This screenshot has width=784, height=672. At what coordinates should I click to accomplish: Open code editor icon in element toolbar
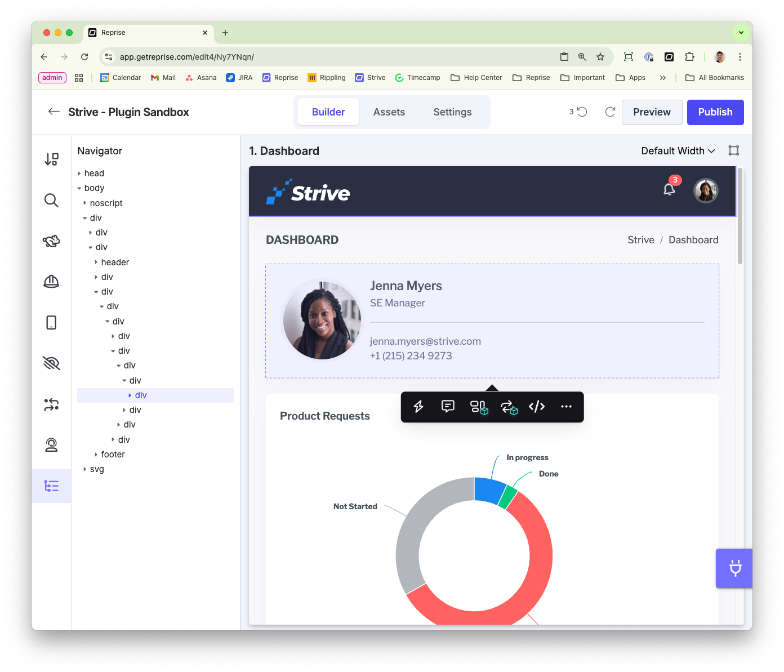click(537, 406)
